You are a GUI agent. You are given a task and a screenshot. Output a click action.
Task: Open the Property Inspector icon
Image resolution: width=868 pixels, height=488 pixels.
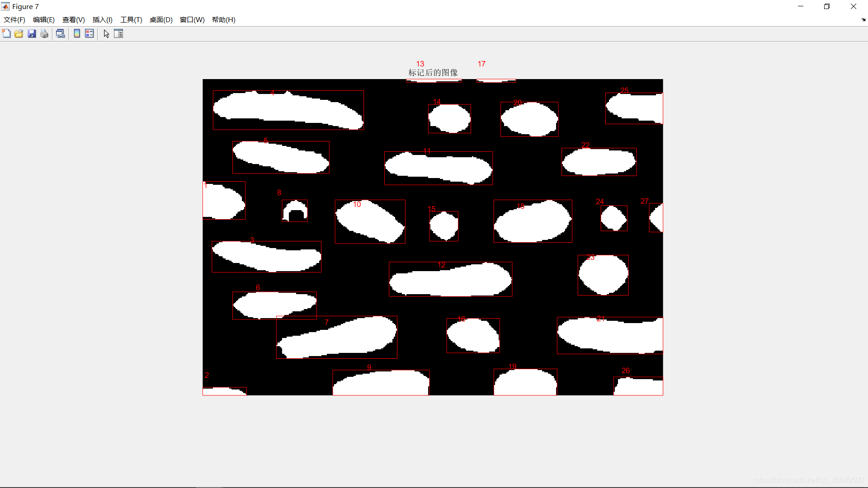point(118,33)
